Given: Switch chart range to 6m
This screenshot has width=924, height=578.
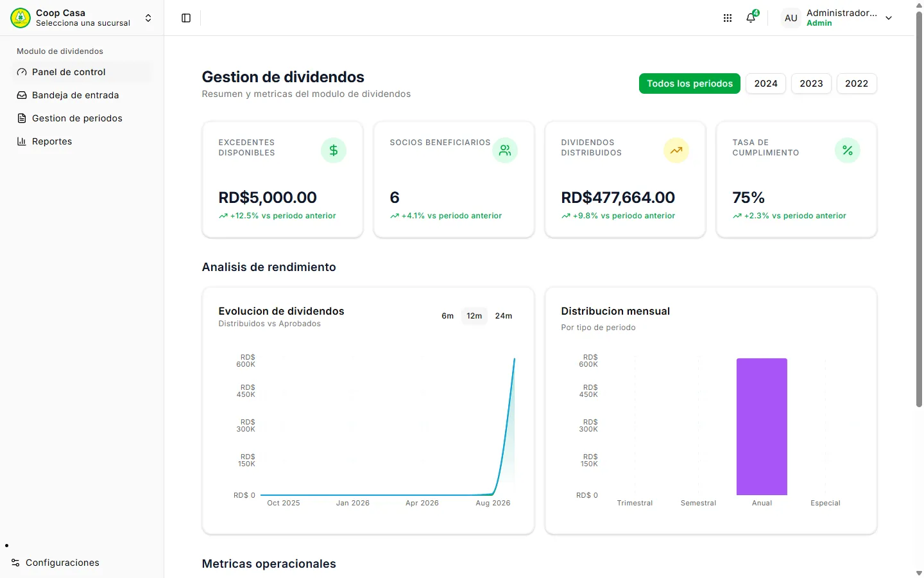Looking at the screenshot, I should click(447, 316).
